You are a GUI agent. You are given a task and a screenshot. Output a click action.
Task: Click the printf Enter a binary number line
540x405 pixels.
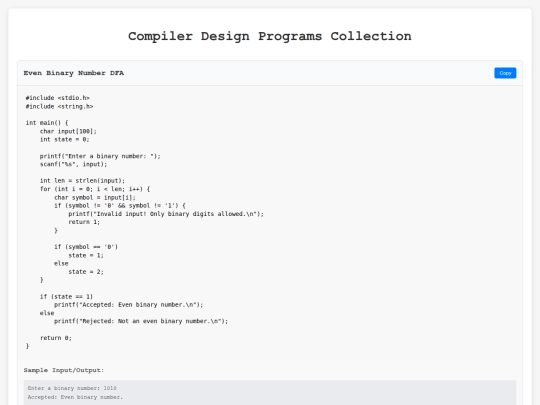click(100, 156)
